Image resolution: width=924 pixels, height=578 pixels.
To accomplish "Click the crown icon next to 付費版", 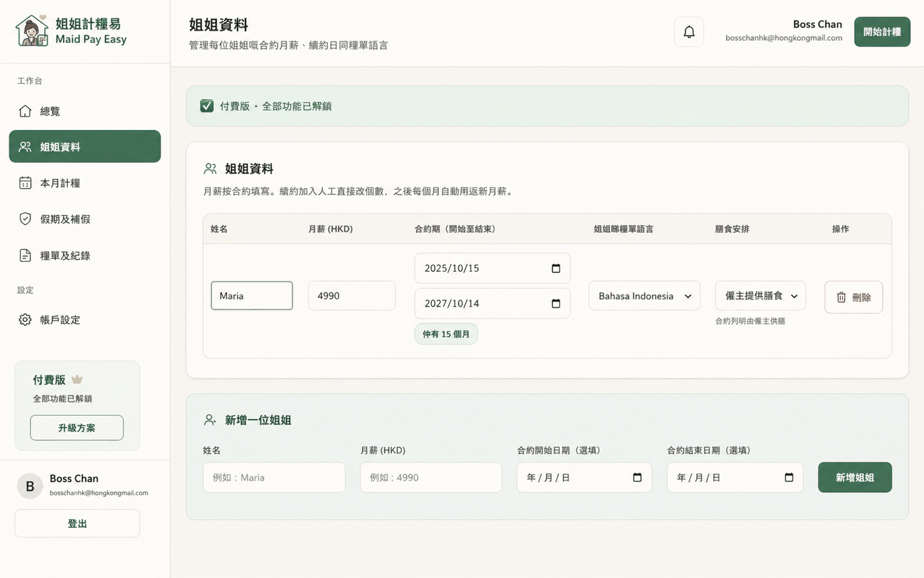I will (x=77, y=379).
